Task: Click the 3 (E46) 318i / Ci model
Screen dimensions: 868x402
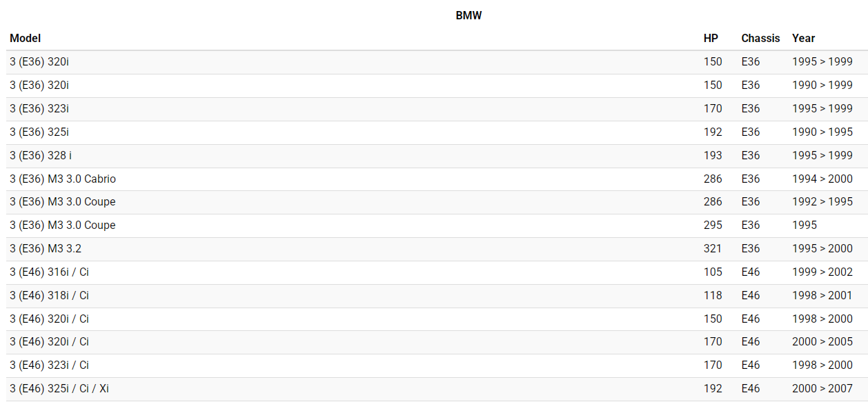Action: click(49, 296)
